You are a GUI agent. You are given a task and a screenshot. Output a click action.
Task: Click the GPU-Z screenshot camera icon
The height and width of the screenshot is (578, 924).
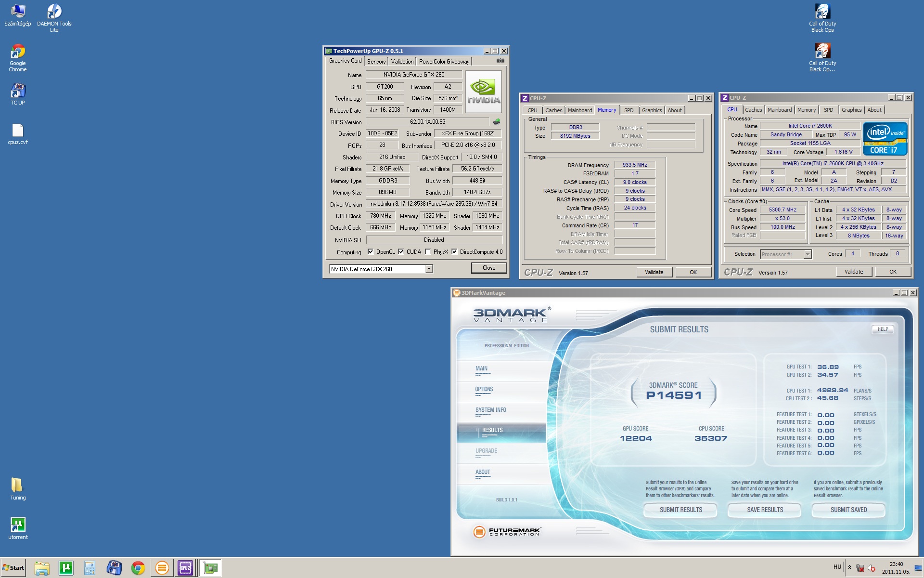(500, 61)
